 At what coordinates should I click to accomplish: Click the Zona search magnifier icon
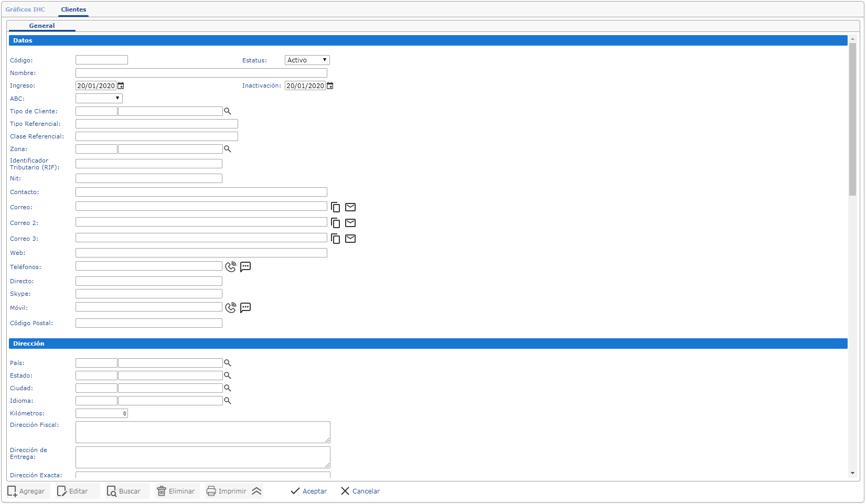click(228, 149)
